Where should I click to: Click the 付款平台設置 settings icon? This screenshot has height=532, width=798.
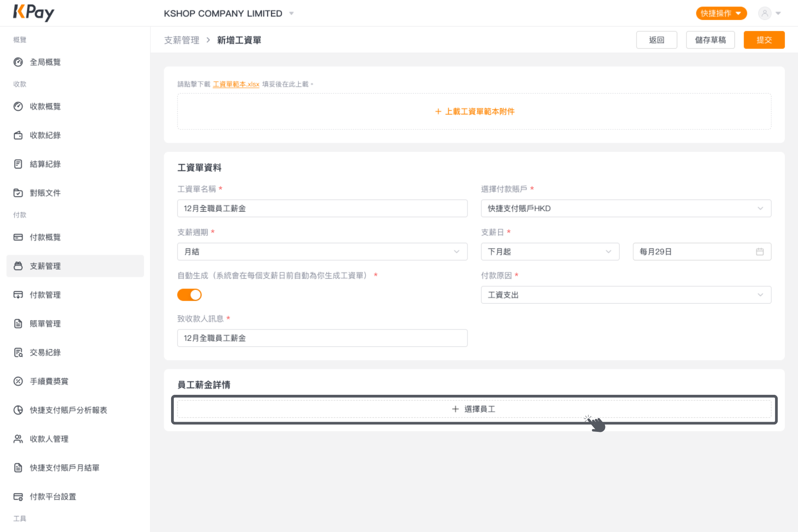coord(18,497)
